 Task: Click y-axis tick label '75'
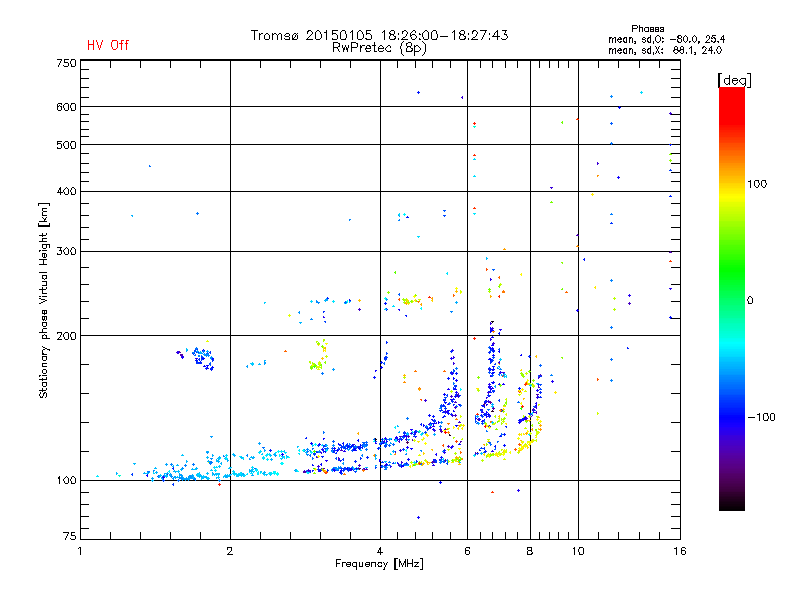pyautogui.click(x=70, y=536)
